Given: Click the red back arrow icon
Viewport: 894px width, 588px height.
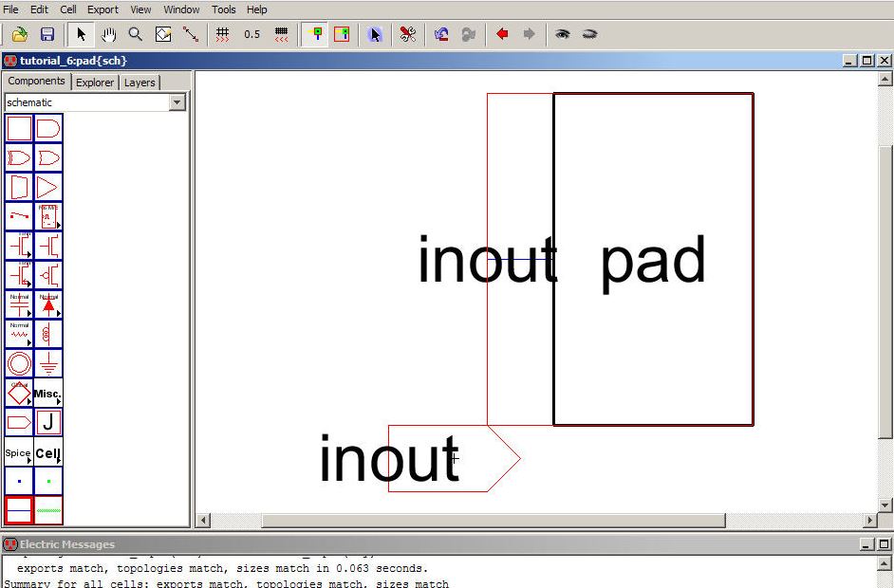Looking at the screenshot, I should pos(502,34).
